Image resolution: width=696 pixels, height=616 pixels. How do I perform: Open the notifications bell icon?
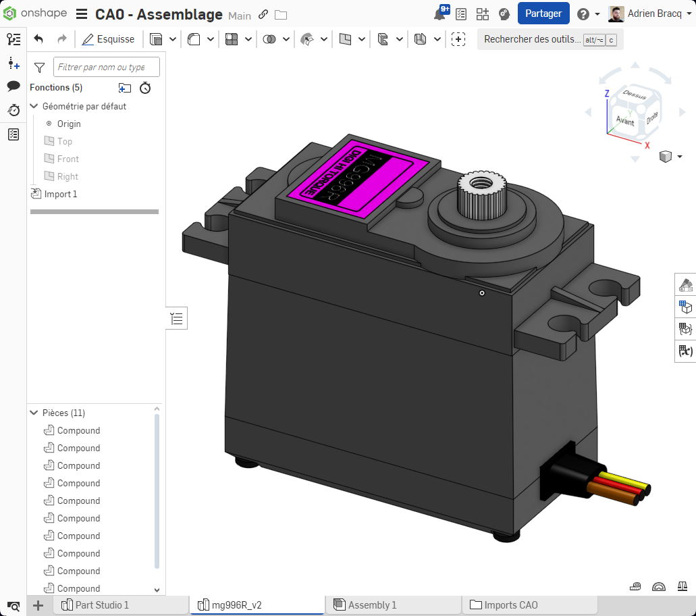440,14
